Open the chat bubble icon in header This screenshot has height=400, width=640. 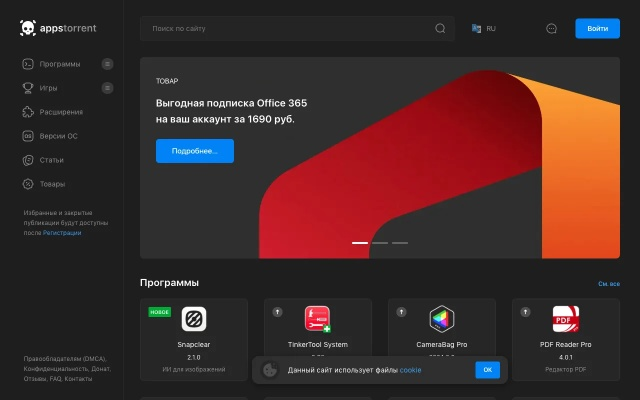click(551, 28)
